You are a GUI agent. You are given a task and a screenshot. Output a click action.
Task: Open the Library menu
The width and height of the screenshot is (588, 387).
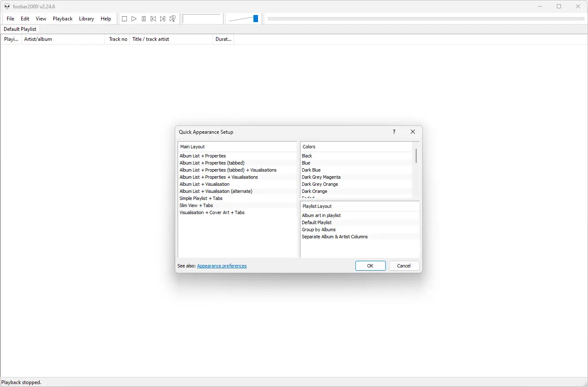point(87,19)
